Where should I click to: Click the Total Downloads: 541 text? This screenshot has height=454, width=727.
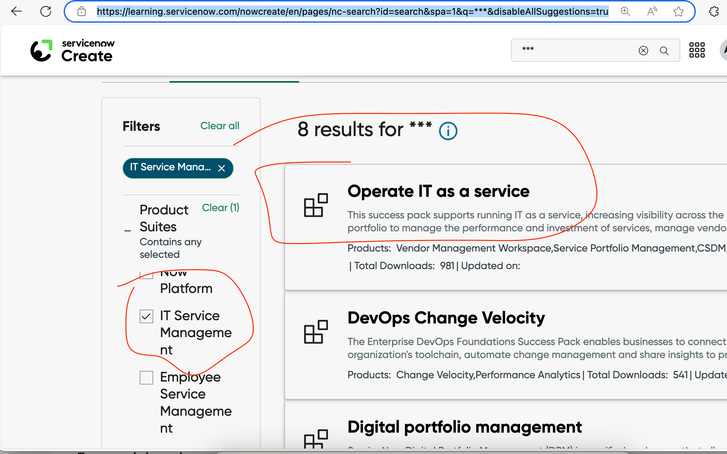(x=638, y=375)
